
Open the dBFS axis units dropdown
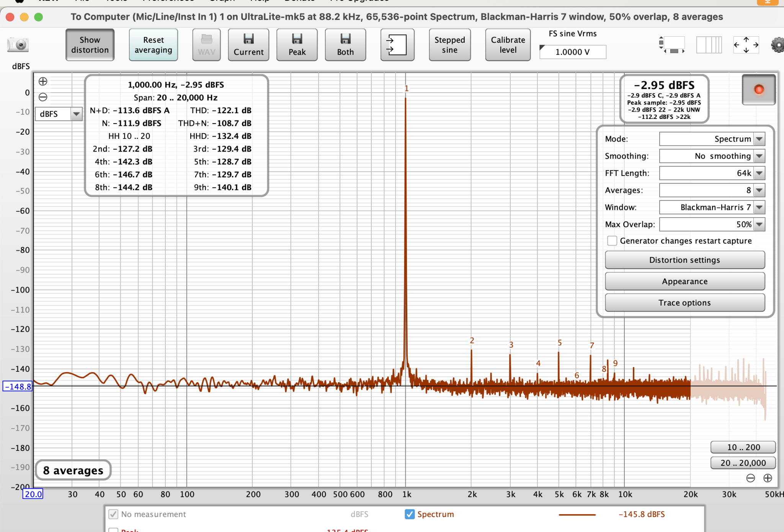[59, 114]
